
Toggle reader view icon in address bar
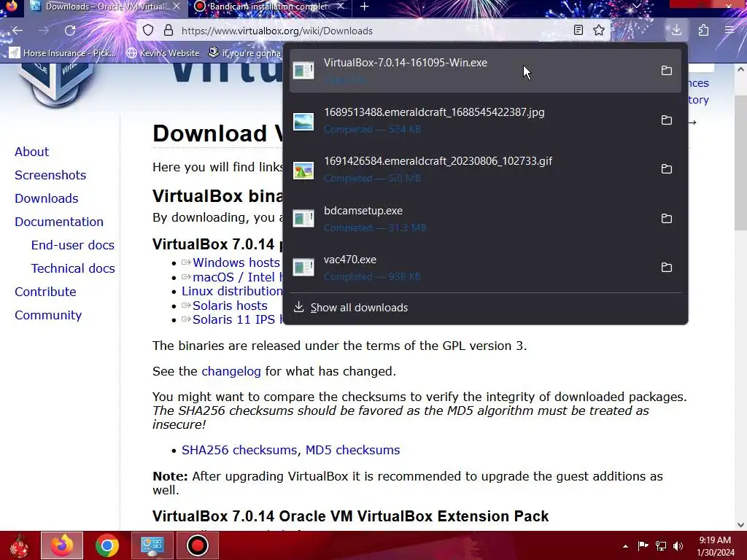pos(578,31)
